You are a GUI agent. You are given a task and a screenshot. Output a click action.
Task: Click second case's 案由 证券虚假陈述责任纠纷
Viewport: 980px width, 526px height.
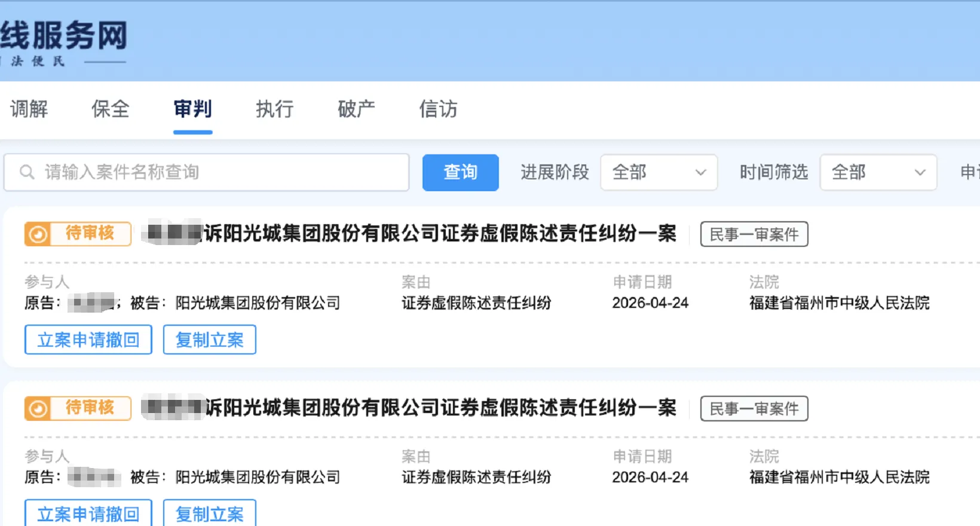[476, 478]
